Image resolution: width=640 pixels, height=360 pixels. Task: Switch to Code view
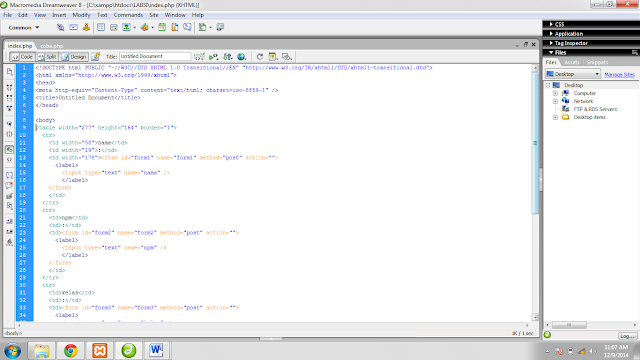click(22, 57)
